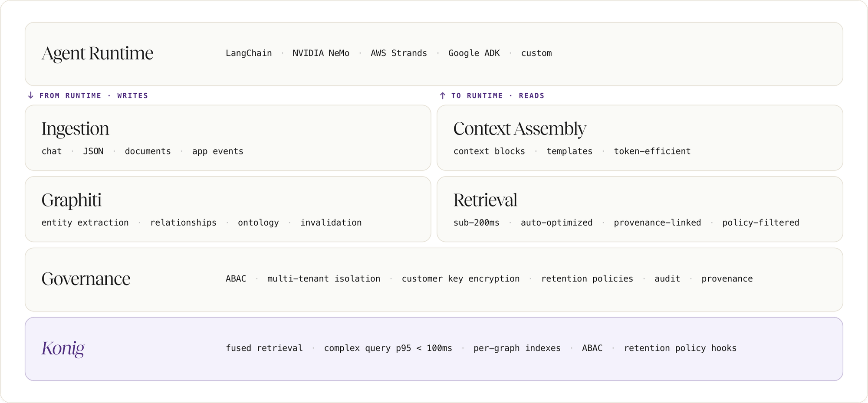Click the Graphiti heading
The width and height of the screenshot is (868, 403).
coord(71,200)
